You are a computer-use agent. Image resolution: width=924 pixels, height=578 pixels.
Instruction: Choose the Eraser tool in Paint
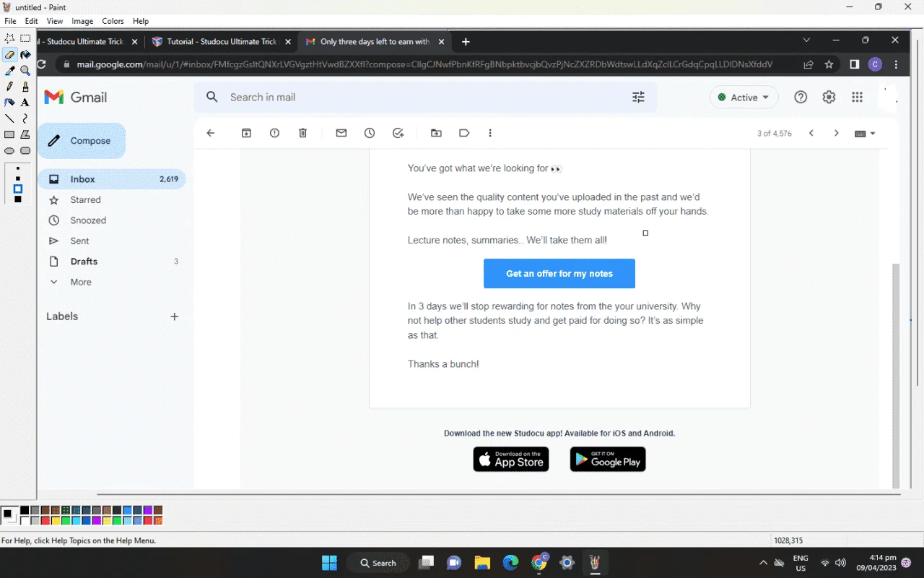point(9,55)
